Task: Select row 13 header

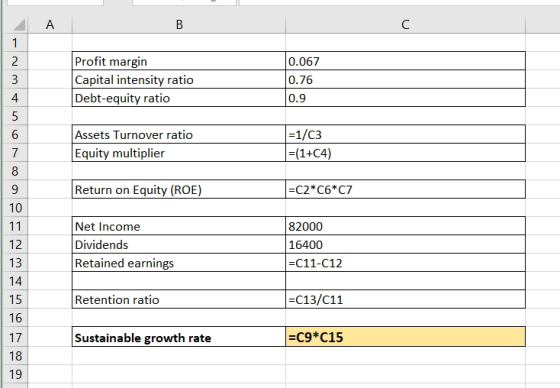Action: (x=15, y=263)
